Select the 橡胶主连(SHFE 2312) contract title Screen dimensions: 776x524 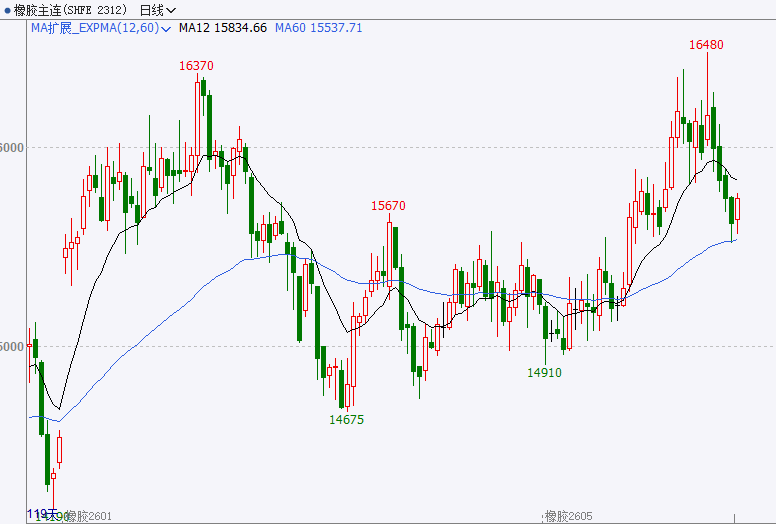click(71, 10)
